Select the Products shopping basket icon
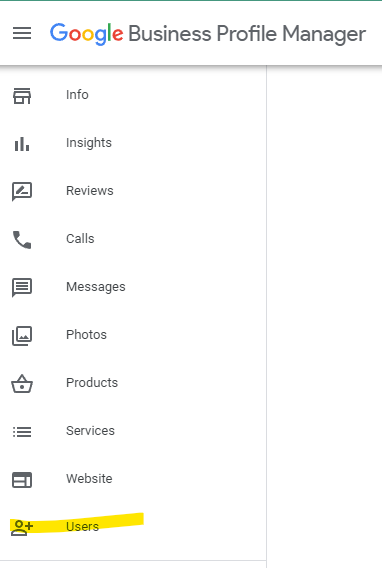Viewport: 382px width, 568px height. point(22,384)
